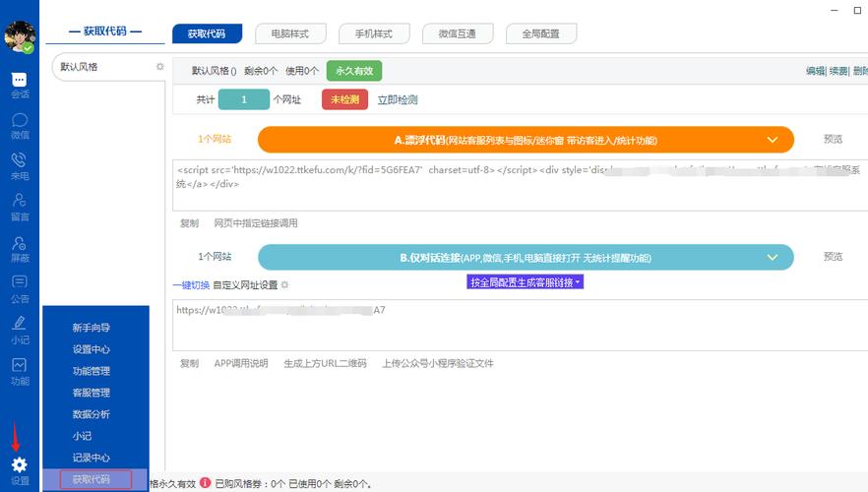
Task: Switch to the 电脑样式 tab
Action: (290, 33)
